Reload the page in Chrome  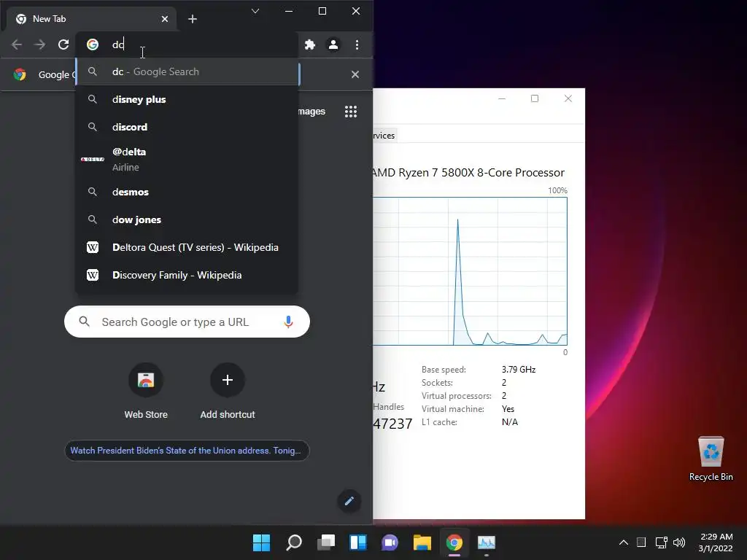pos(63,44)
